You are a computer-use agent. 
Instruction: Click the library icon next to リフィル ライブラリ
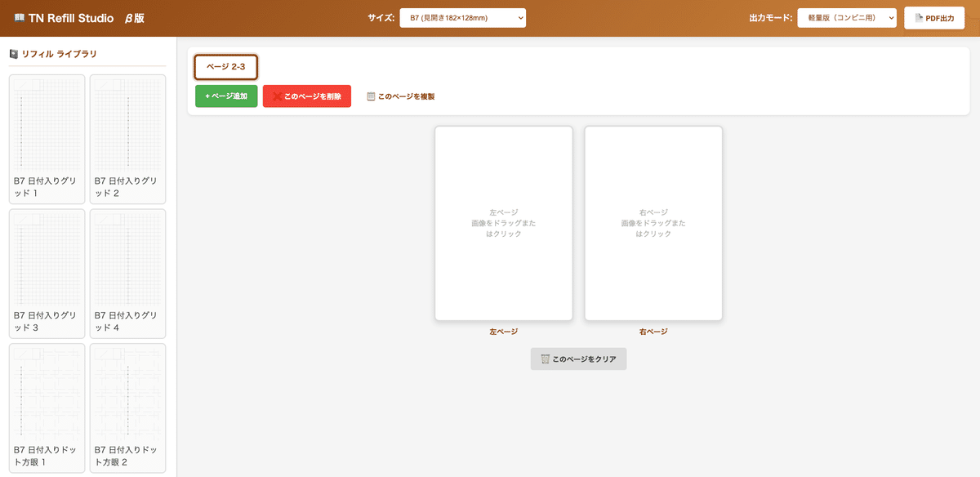14,54
